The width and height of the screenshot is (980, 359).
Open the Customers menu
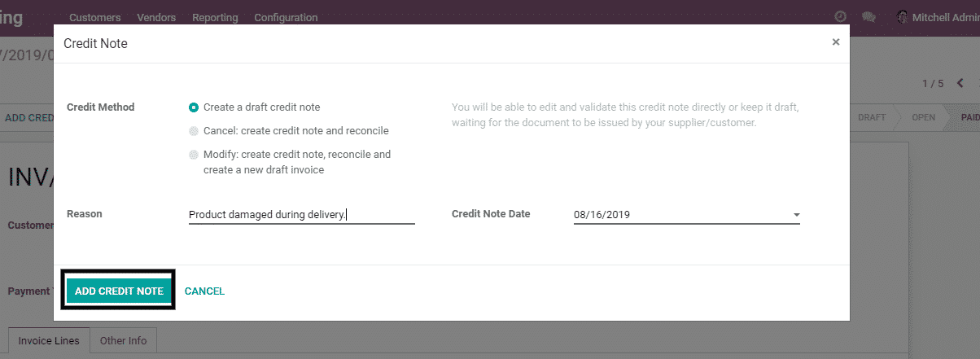95,17
